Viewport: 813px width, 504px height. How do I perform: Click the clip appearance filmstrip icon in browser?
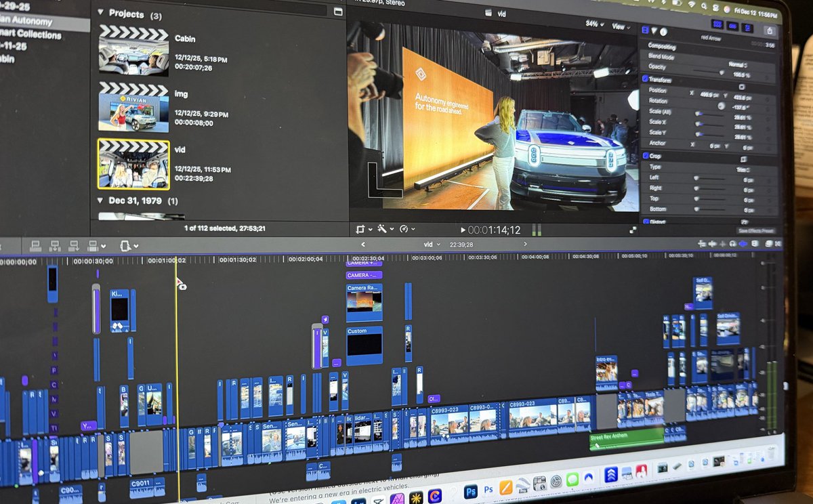pyautogui.click(x=338, y=12)
